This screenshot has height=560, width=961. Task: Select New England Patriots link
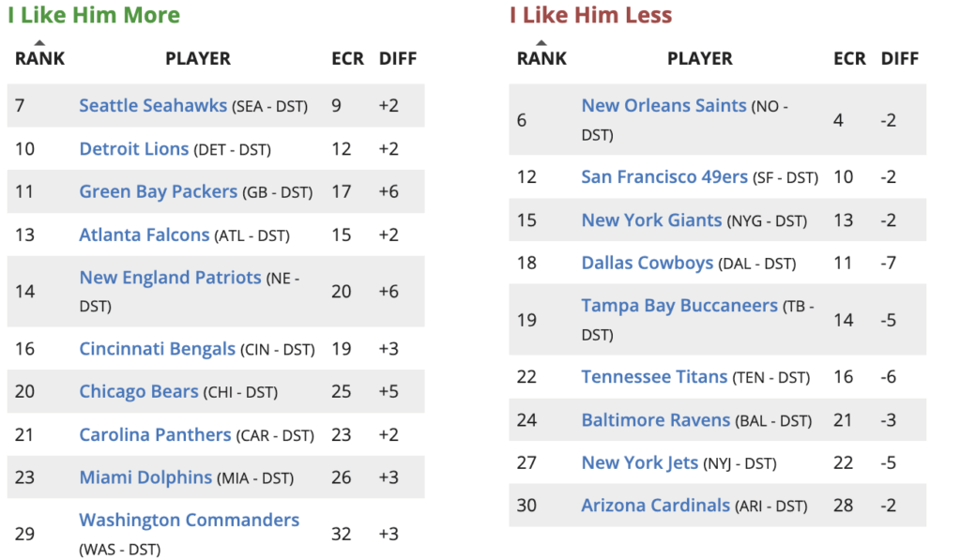point(170,278)
